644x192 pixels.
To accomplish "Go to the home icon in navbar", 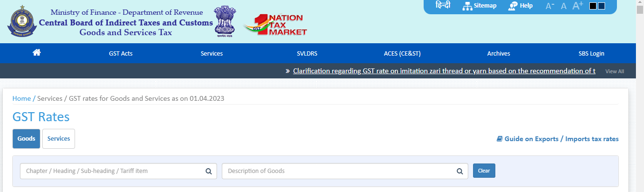I will coord(37,53).
